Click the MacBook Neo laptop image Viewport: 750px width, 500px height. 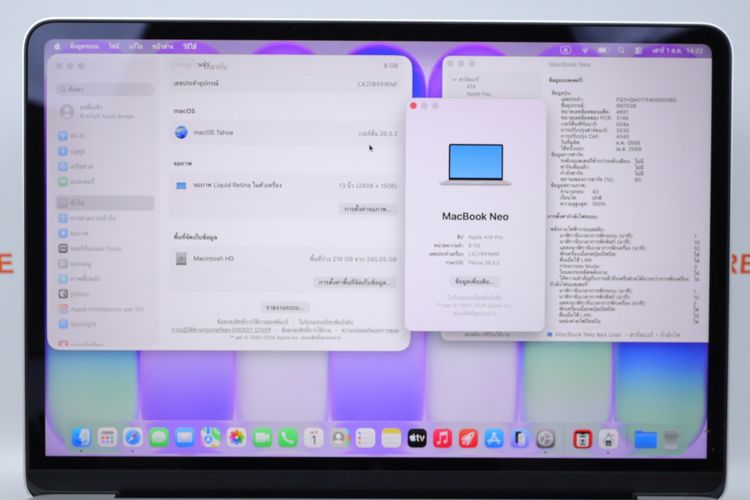click(x=475, y=164)
